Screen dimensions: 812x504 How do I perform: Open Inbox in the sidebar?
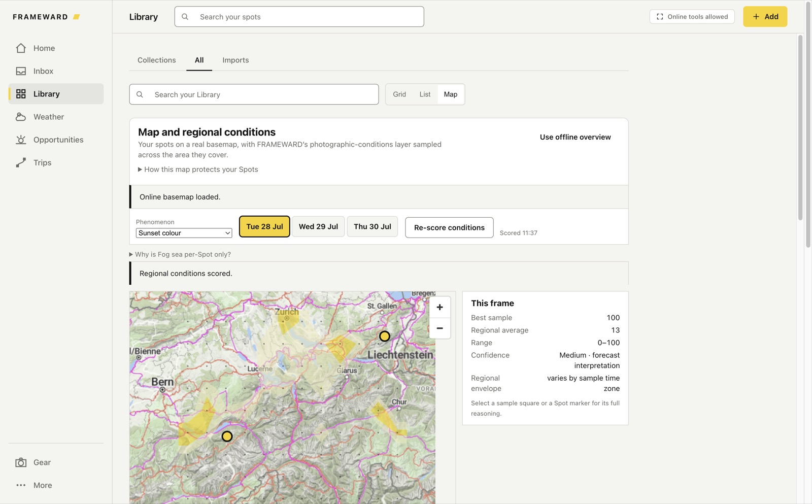[56, 71]
